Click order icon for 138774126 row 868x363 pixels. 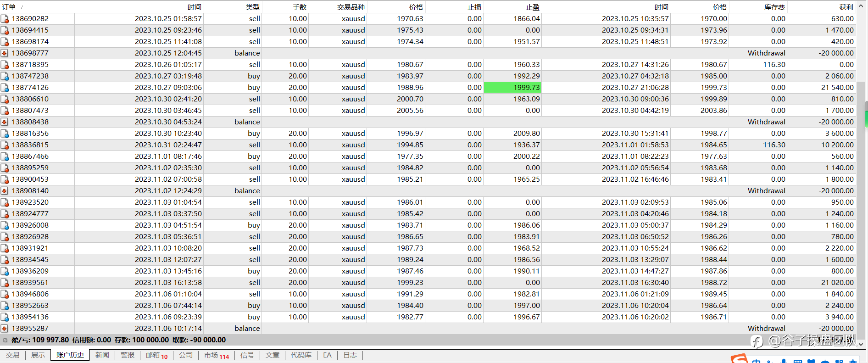tap(5, 88)
